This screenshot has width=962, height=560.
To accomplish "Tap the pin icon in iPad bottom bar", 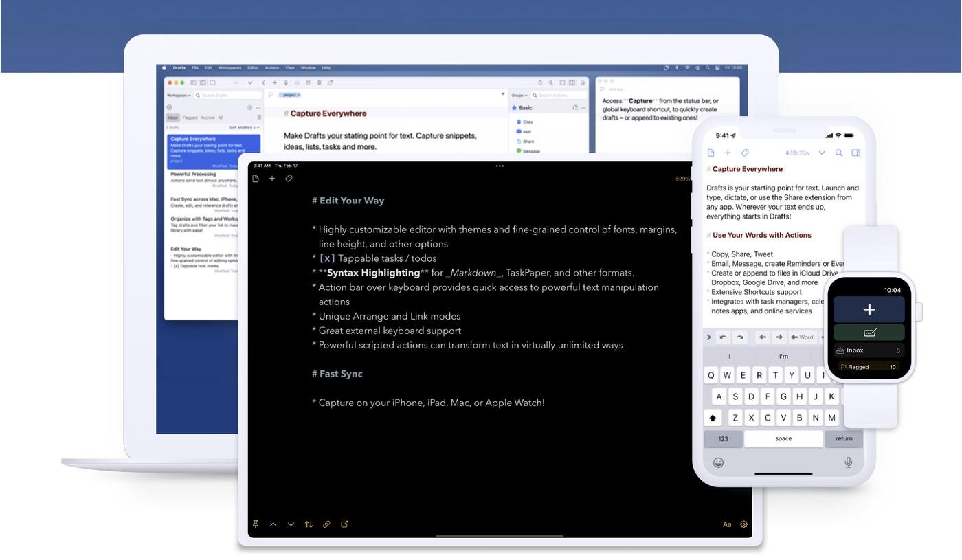I will (x=256, y=524).
